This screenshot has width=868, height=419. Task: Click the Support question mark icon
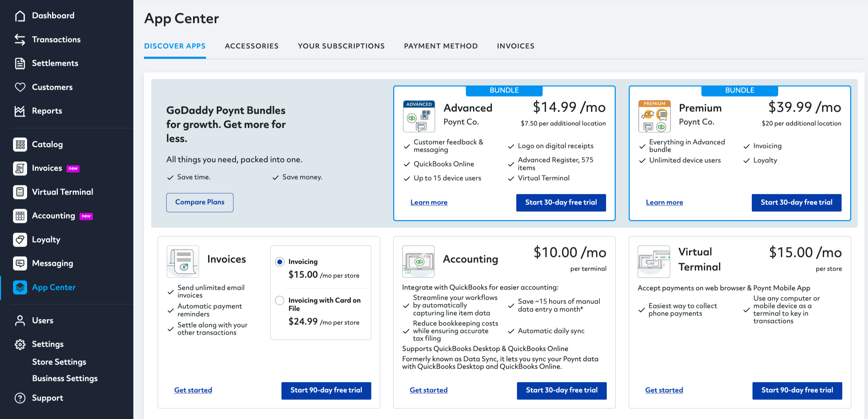(x=20, y=398)
